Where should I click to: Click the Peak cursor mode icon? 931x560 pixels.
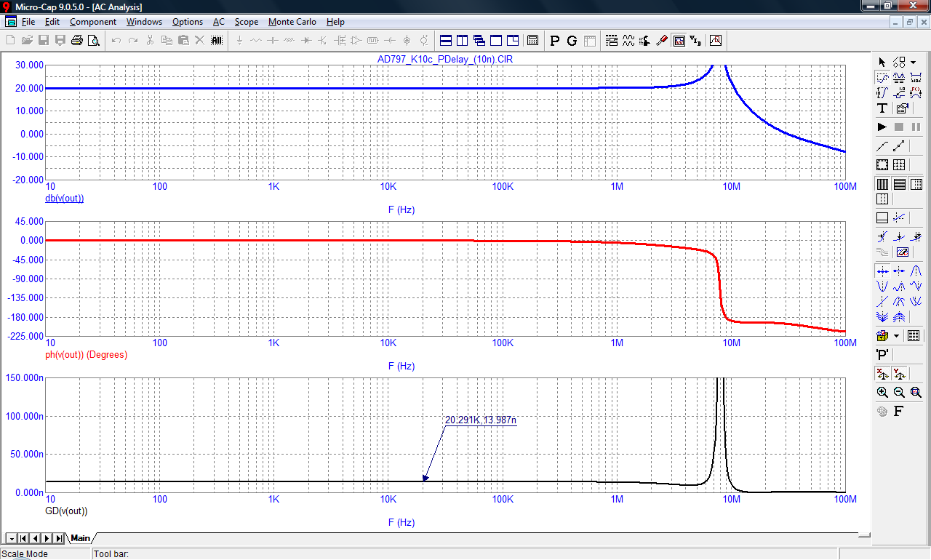(x=916, y=271)
